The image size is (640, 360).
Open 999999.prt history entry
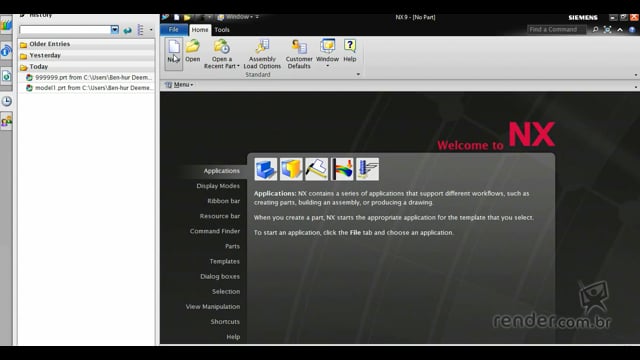click(x=89, y=77)
